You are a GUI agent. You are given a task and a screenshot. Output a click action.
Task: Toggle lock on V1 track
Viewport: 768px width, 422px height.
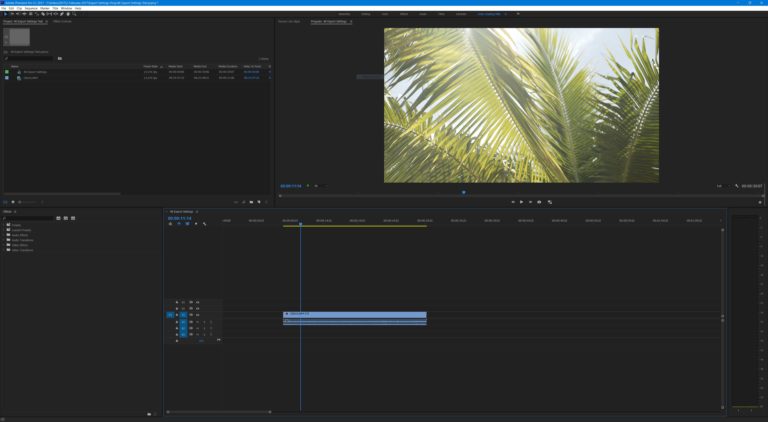177,315
